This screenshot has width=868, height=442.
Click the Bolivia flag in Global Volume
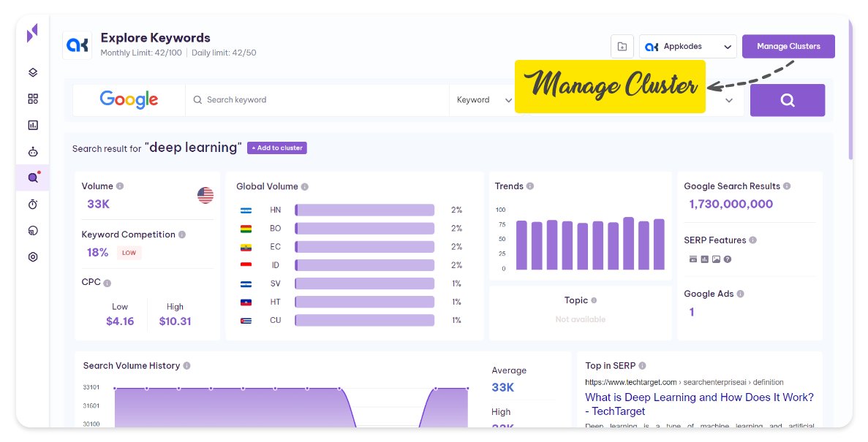click(x=246, y=229)
